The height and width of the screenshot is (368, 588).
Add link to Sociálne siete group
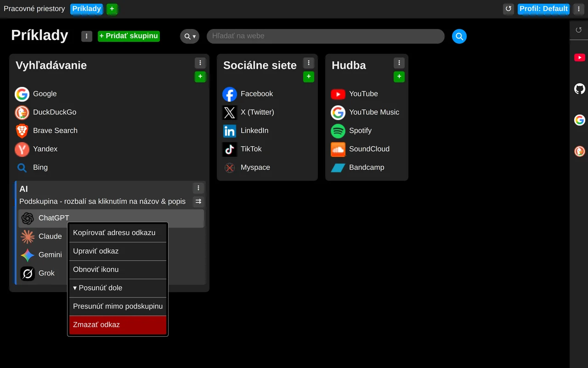tap(309, 77)
